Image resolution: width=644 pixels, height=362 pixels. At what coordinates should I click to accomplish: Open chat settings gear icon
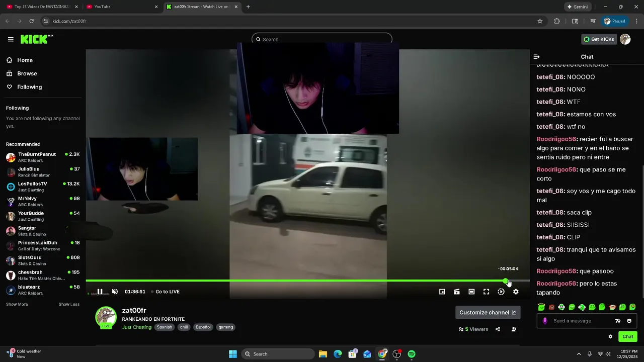coord(610,337)
